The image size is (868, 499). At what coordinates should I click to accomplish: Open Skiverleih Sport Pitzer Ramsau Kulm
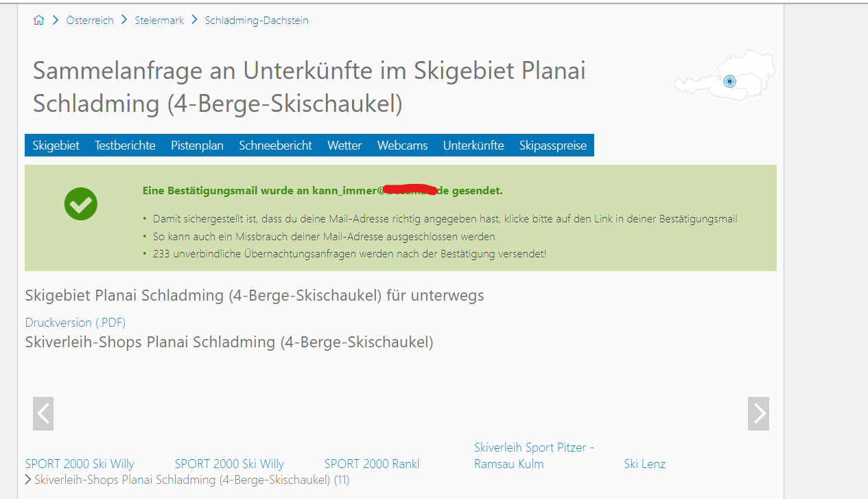[x=533, y=456]
